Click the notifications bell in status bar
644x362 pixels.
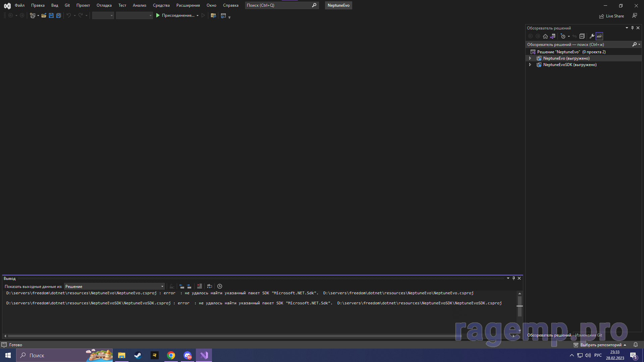tap(636, 345)
